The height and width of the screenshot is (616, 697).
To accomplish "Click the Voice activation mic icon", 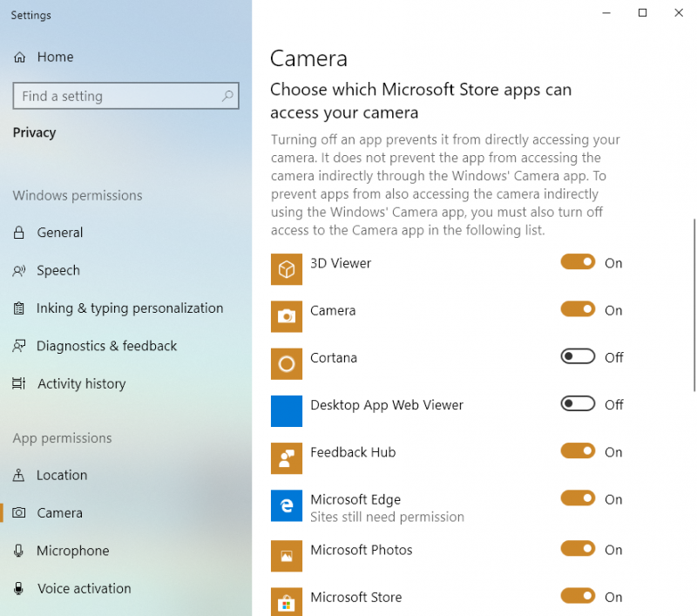I will click(x=18, y=588).
